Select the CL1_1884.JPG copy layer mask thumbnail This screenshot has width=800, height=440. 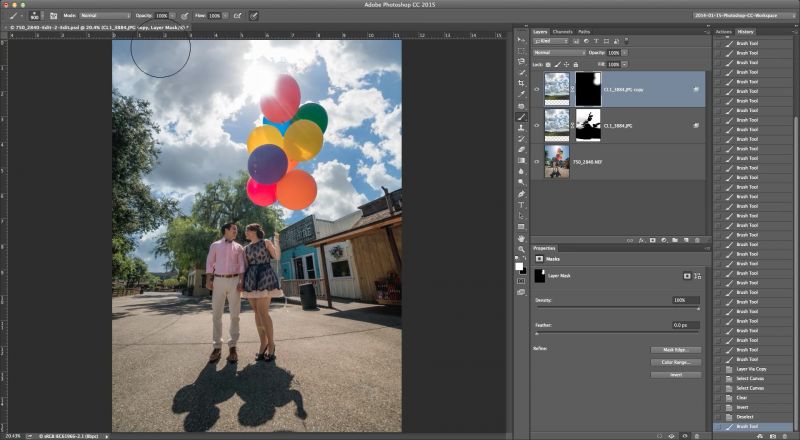587,89
